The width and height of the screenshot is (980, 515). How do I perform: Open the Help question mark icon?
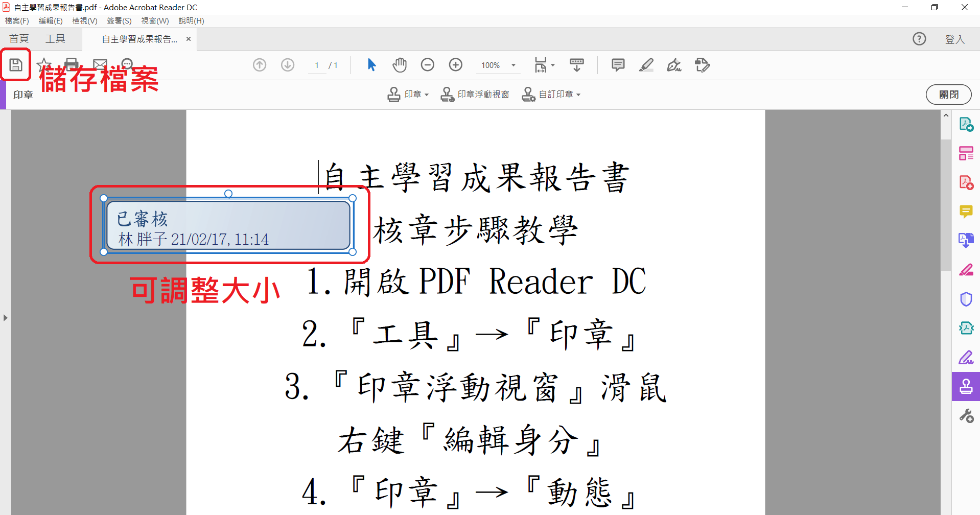pos(919,39)
